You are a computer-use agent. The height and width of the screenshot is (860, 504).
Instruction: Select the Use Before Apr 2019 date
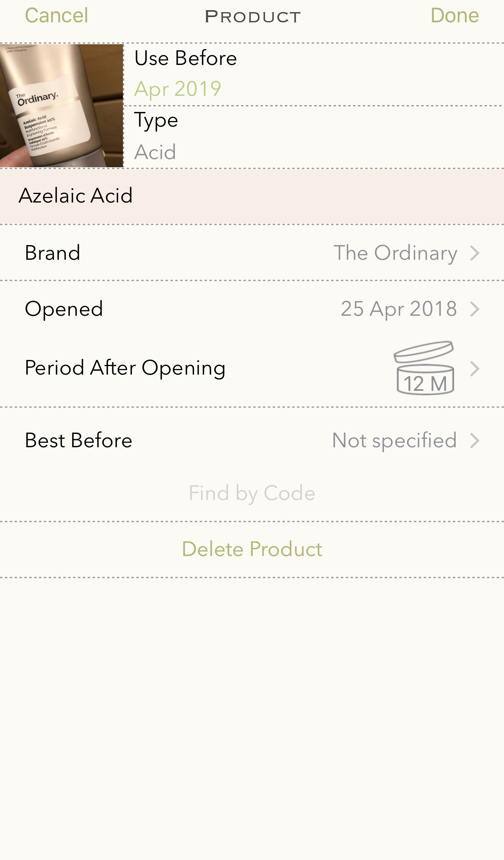click(x=178, y=89)
